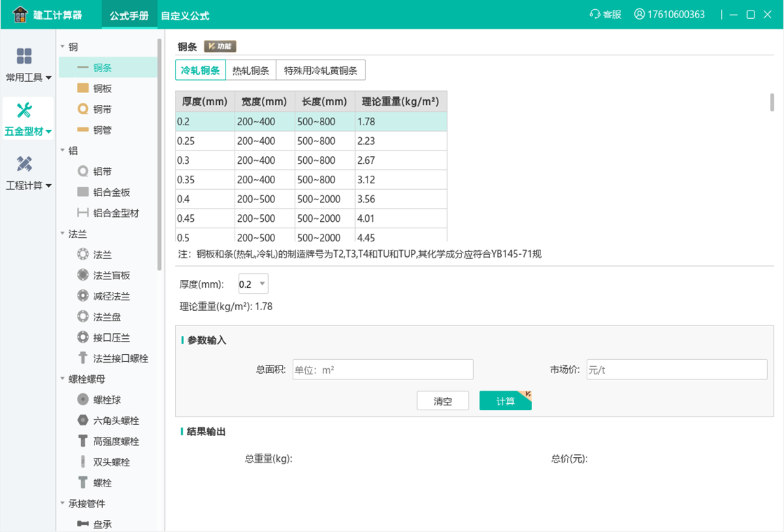Screen dimensions: 784x532
Task: Select table row with weight 4.01
Action: (311, 218)
